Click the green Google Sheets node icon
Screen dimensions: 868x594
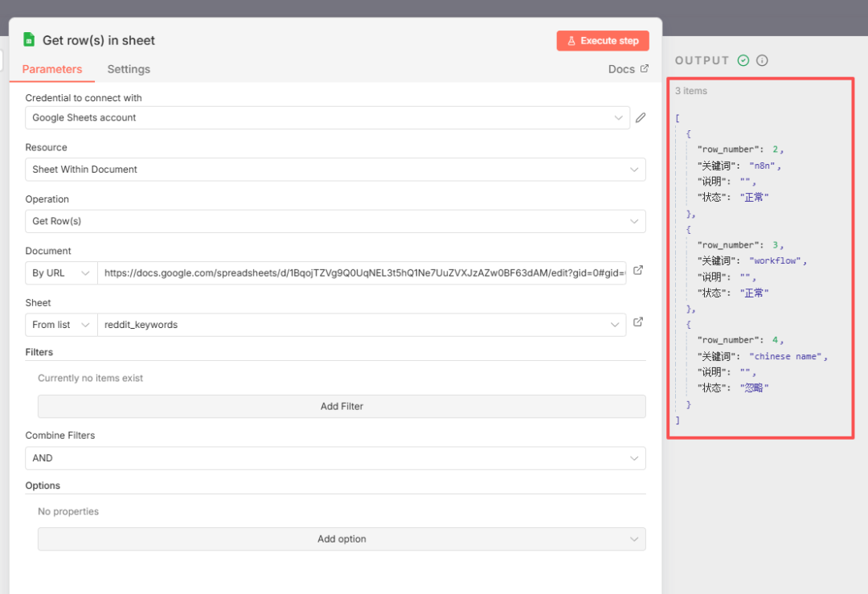click(x=29, y=40)
